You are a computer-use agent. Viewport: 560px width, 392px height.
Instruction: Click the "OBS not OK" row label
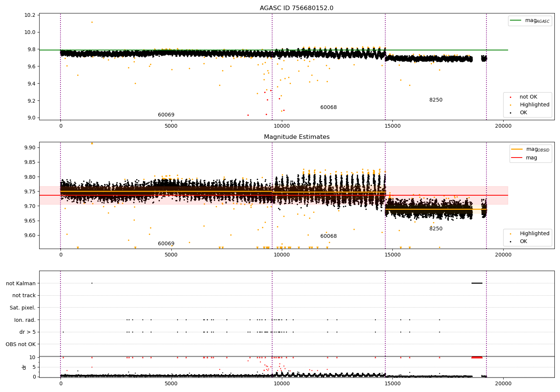pyautogui.click(x=21, y=344)
